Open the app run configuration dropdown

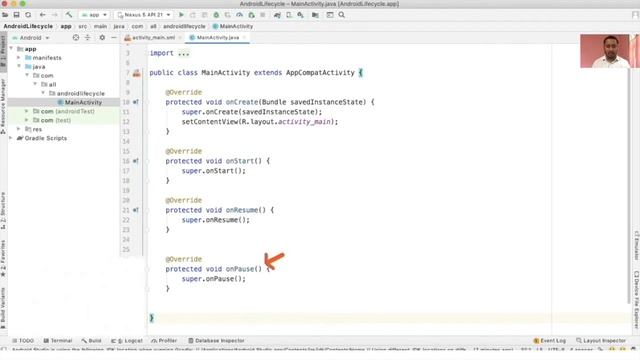pyautogui.click(x=94, y=15)
